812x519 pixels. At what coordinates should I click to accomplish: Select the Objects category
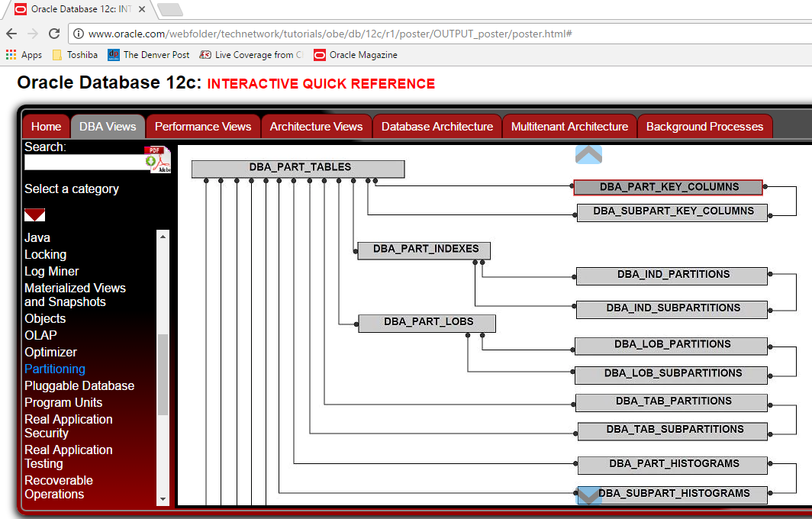(x=45, y=318)
